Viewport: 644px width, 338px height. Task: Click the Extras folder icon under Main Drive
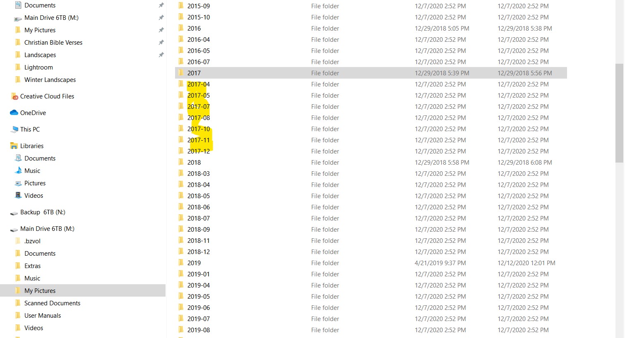18,266
